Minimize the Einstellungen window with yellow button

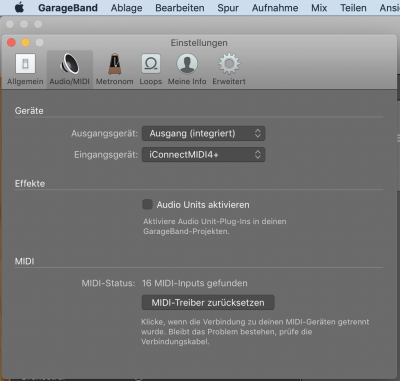pyautogui.click(x=25, y=42)
